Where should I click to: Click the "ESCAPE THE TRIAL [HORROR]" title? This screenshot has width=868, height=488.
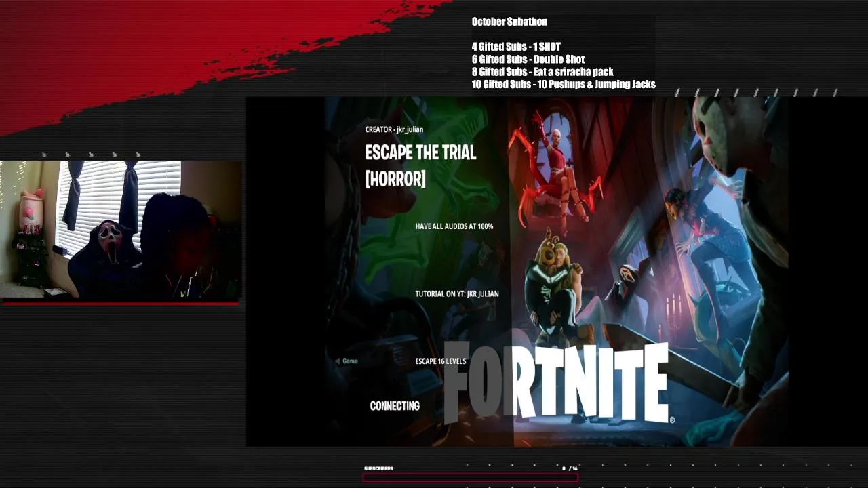click(x=420, y=165)
